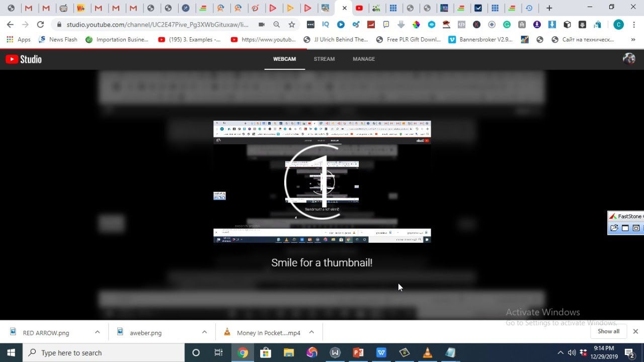Open the Chrome profile C avatar
This screenshot has height=362, width=644.
click(618, 24)
